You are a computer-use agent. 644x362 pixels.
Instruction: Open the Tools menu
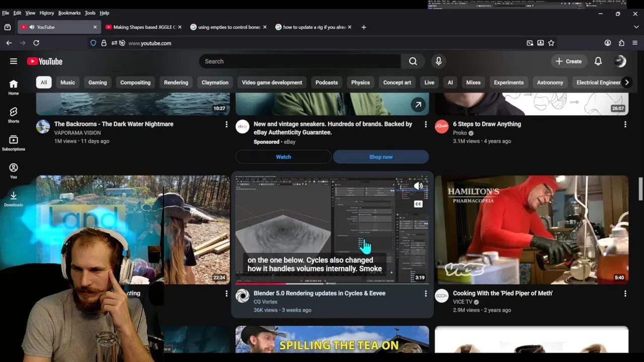pos(90,13)
